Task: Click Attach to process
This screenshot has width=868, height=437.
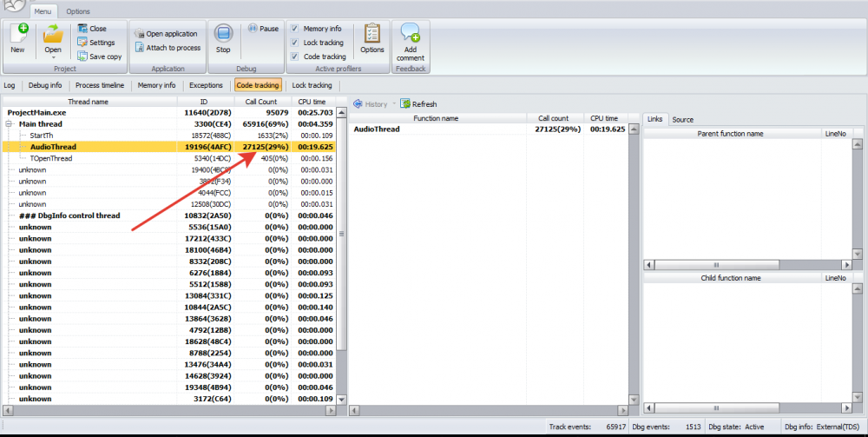Action: [168, 48]
